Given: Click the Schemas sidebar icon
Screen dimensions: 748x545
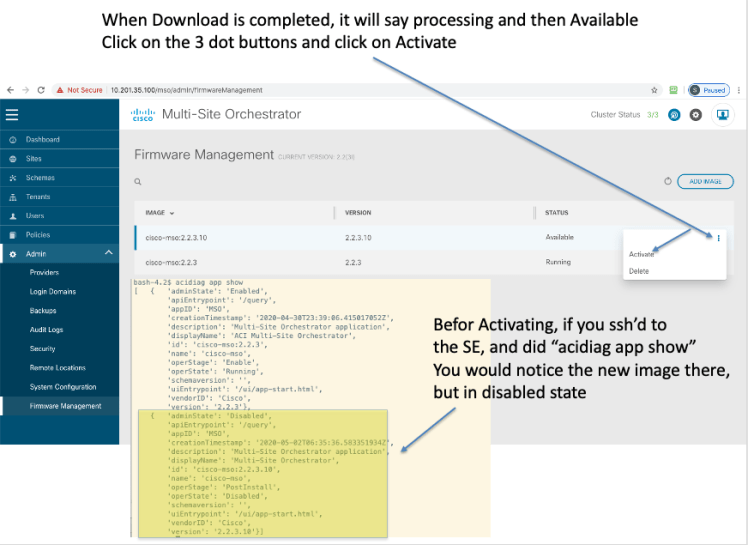Looking at the screenshot, I should click(x=13, y=178).
